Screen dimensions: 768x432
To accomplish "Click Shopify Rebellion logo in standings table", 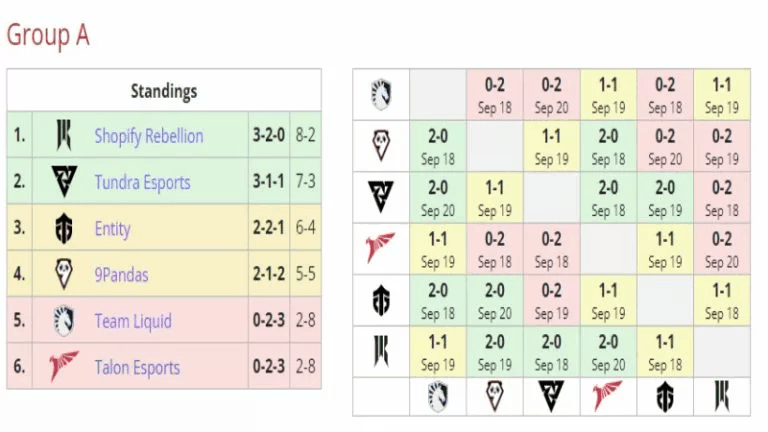I will [64, 135].
